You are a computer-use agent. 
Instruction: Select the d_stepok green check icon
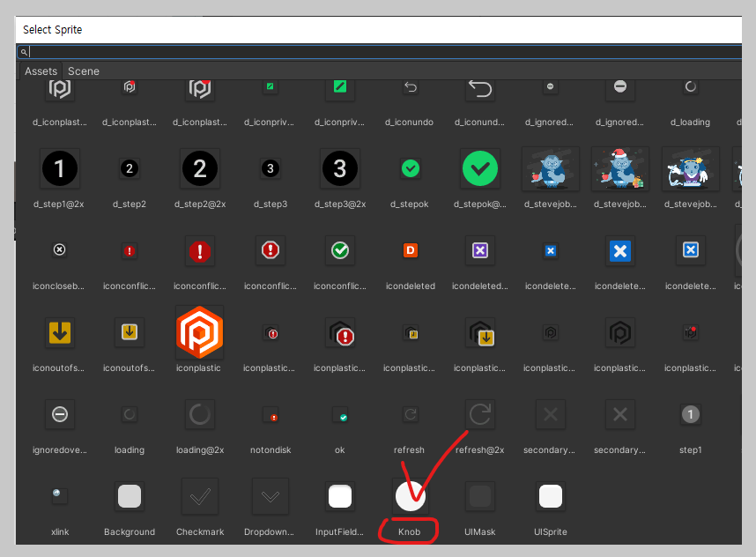pyautogui.click(x=411, y=168)
